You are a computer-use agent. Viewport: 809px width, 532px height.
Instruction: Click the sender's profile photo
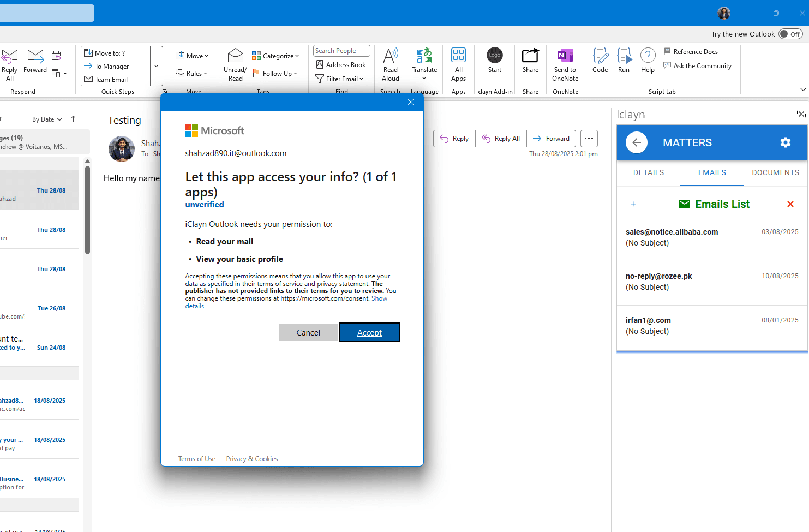pyautogui.click(x=122, y=149)
